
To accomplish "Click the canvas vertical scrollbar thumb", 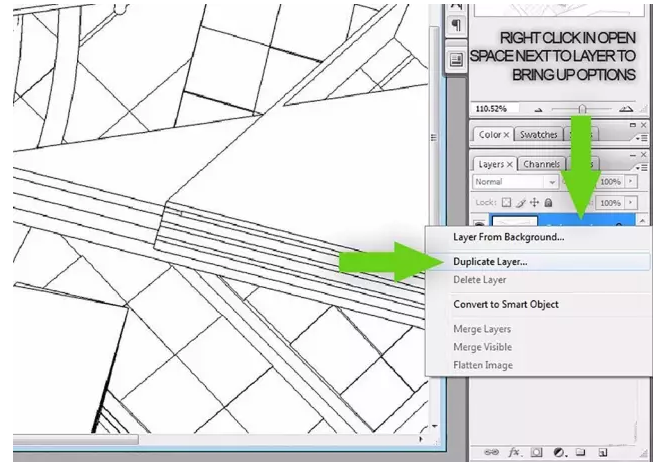I will [434, 137].
